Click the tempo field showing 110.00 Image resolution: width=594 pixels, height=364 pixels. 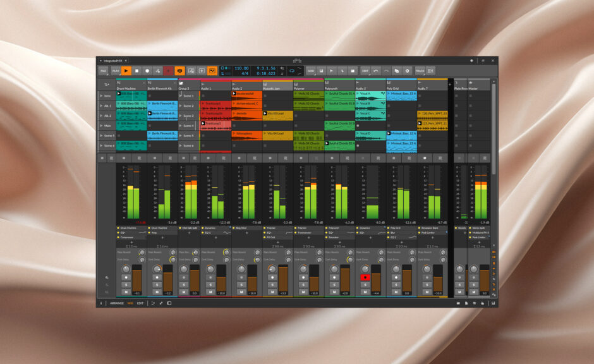click(241, 68)
